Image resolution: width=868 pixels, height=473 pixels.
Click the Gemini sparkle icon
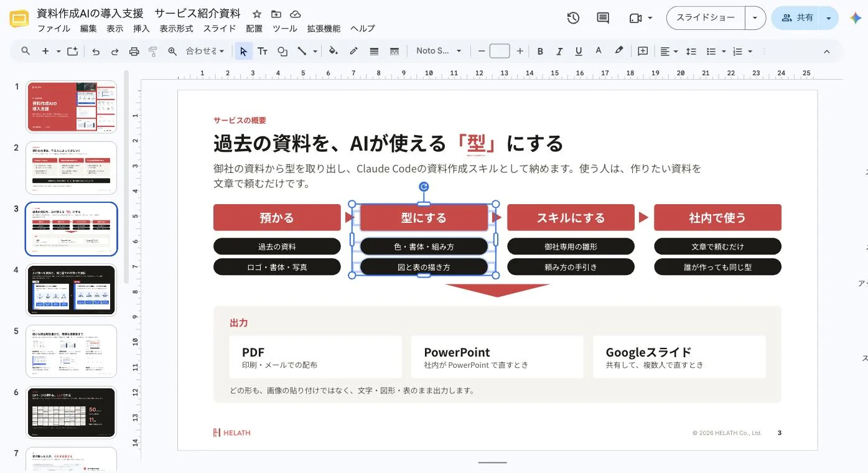point(856,18)
